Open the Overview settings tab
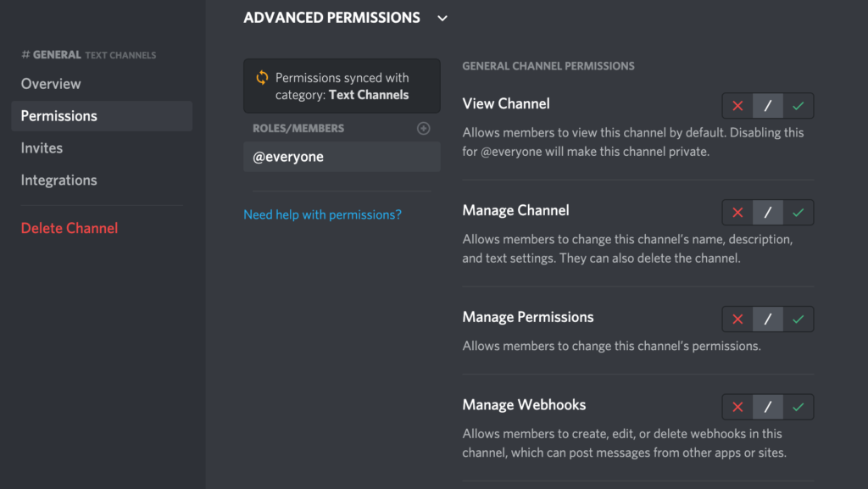 tap(51, 84)
